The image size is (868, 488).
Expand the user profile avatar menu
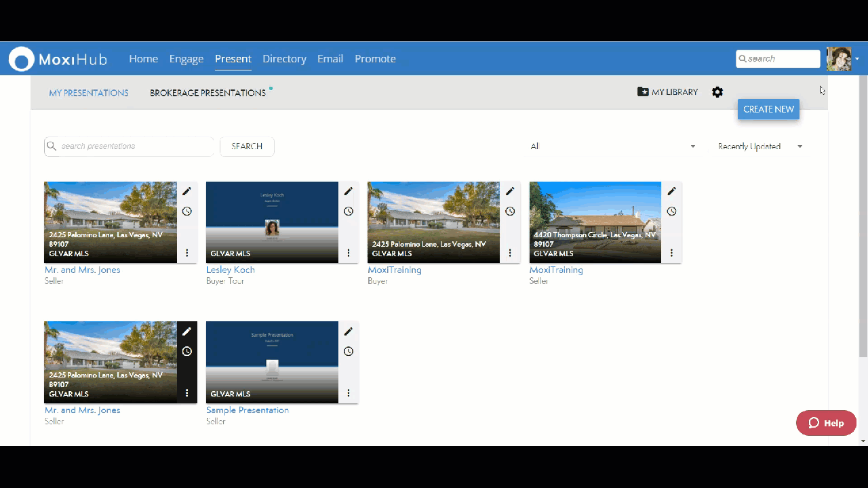[842, 59]
